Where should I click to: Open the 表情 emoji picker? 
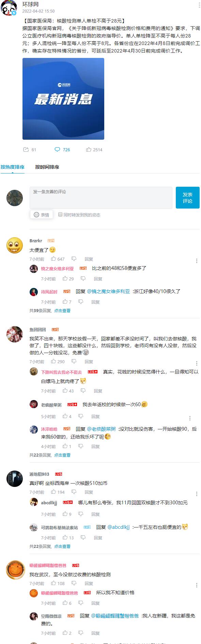tap(41, 215)
